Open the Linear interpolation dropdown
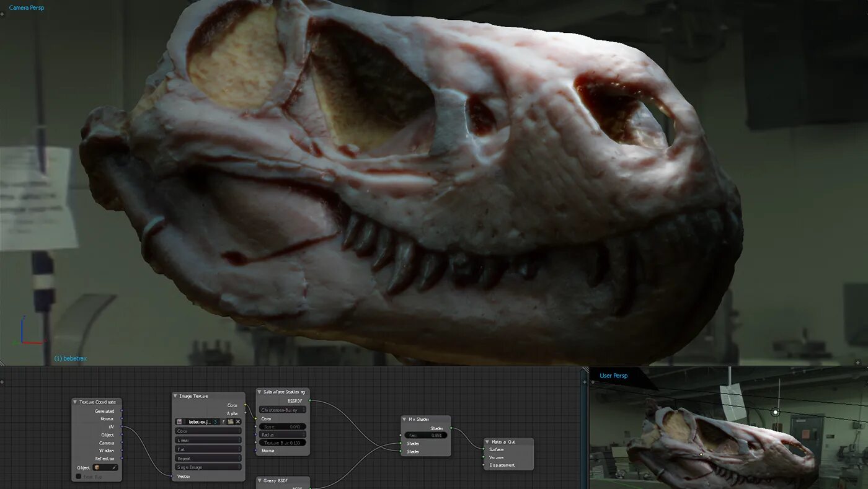Viewport: 868px width, 489px height. pyautogui.click(x=208, y=440)
